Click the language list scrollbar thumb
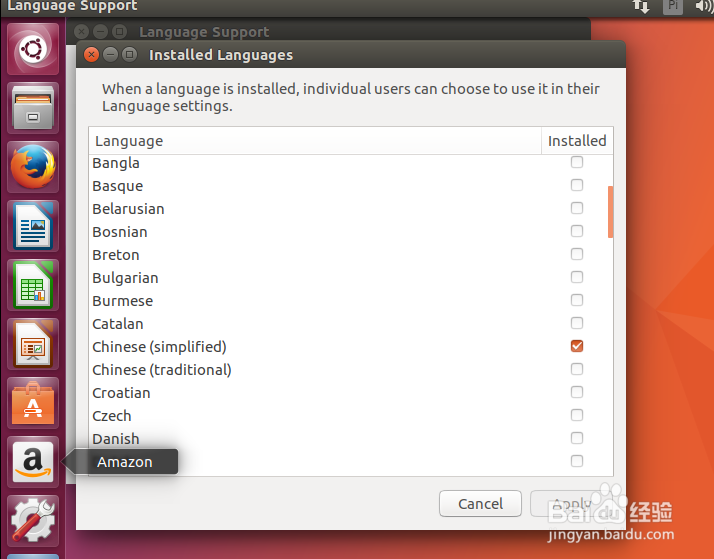Viewport: 714px width, 559px height. pyautogui.click(x=610, y=212)
